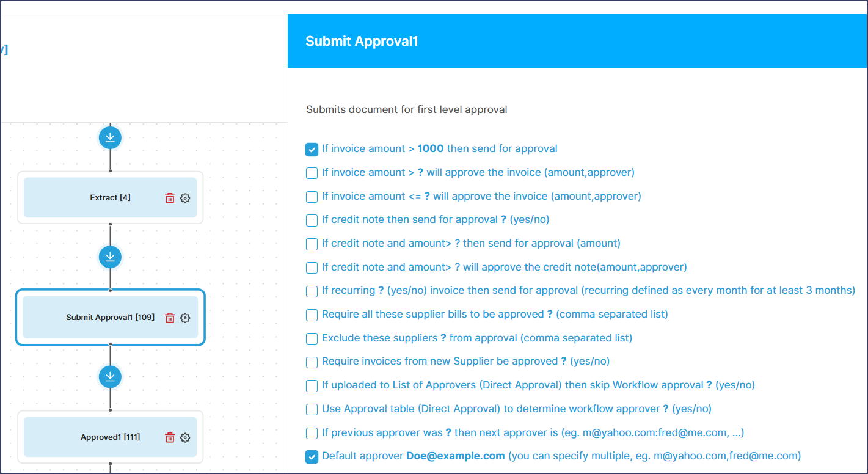Delete the Approved1 [111] step
The width and height of the screenshot is (868, 474).
(x=170, y=437)
